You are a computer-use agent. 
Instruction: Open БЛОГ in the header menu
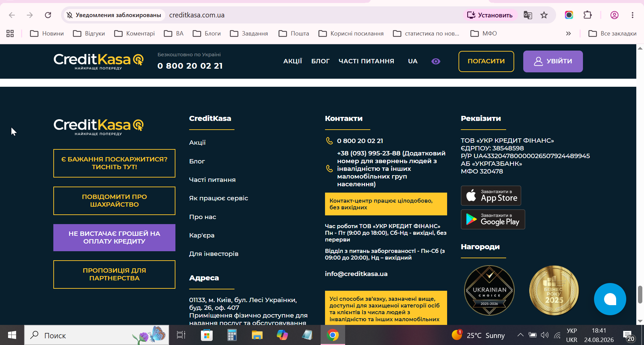pos(320,61)
